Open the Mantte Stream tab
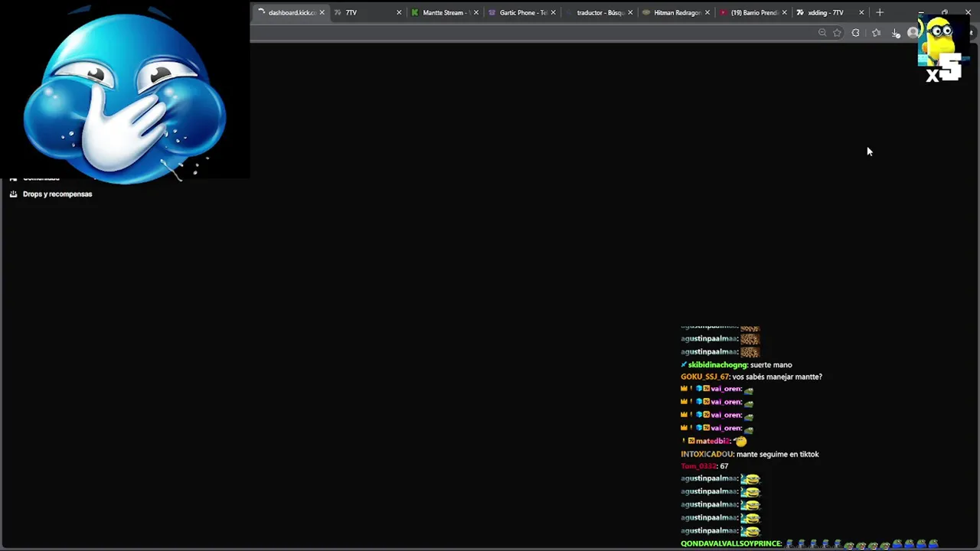 tap(443, 12)
